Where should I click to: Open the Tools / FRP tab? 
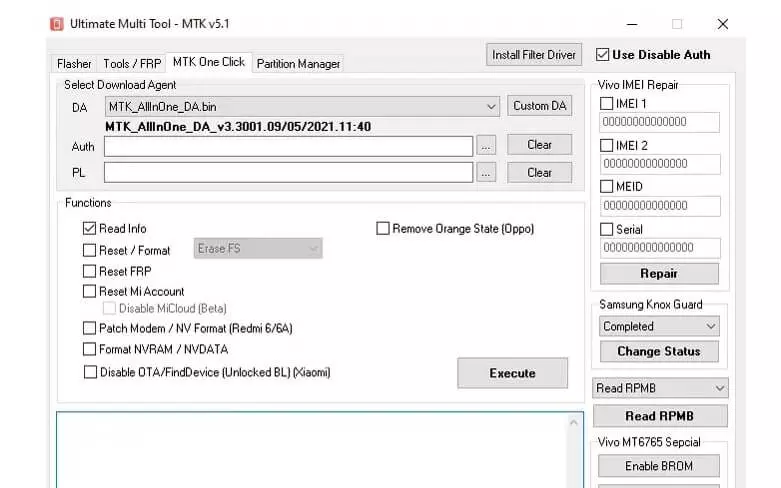coord(132,64)
